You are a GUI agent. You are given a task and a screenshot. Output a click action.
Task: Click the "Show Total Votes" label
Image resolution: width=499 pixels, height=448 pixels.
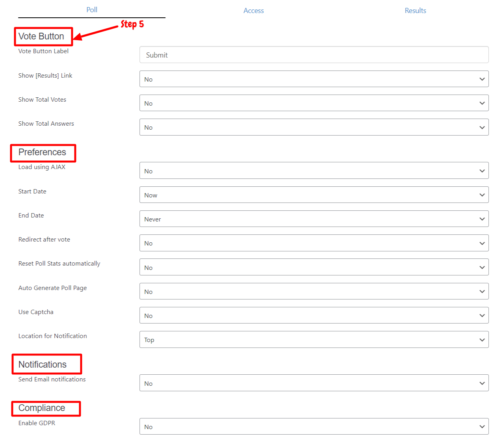click(42, 100)
